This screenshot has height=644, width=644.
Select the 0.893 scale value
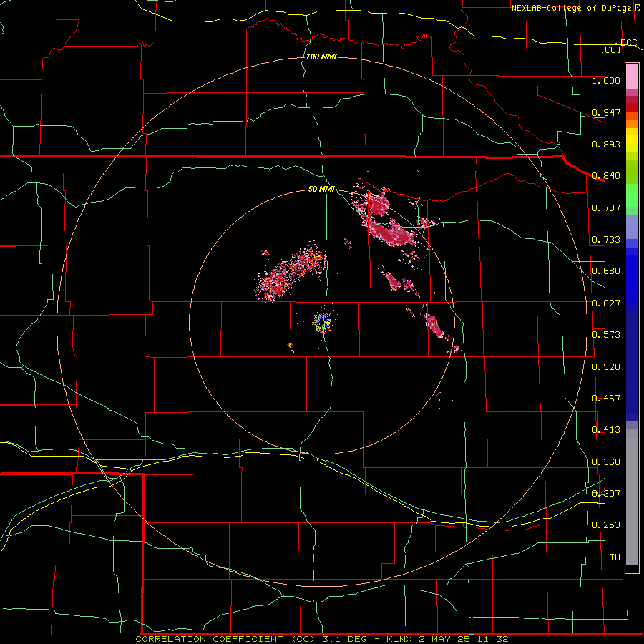(x=606, y=144)
